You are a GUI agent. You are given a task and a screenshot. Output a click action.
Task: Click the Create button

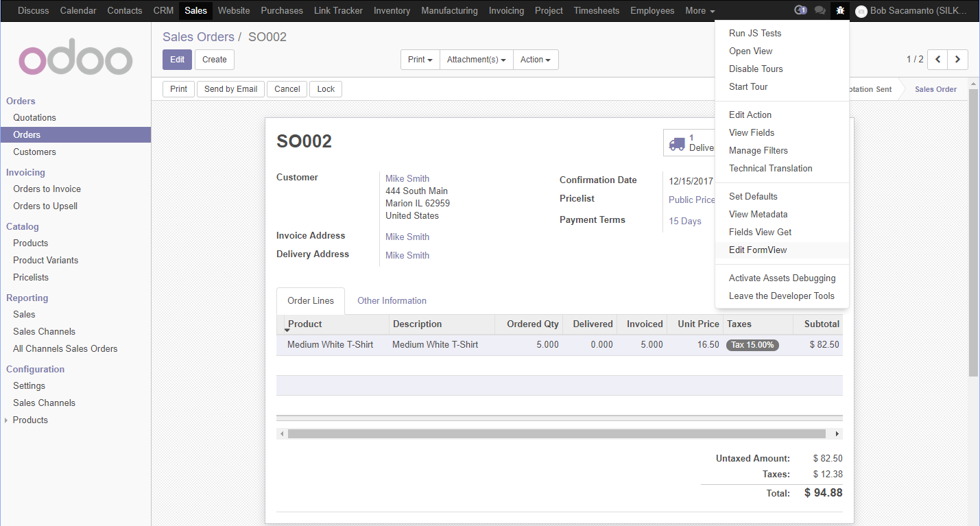coord(215,60)
